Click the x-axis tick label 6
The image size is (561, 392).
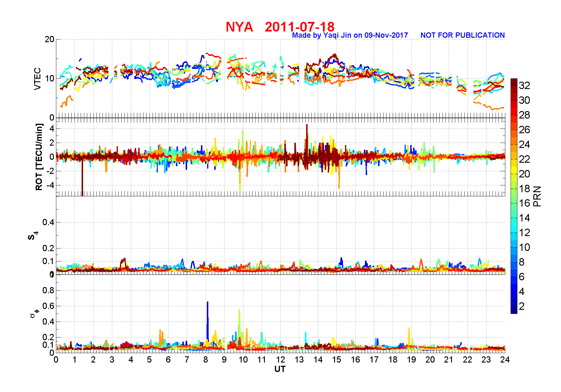pyautogui.click(x=168, y=360)
